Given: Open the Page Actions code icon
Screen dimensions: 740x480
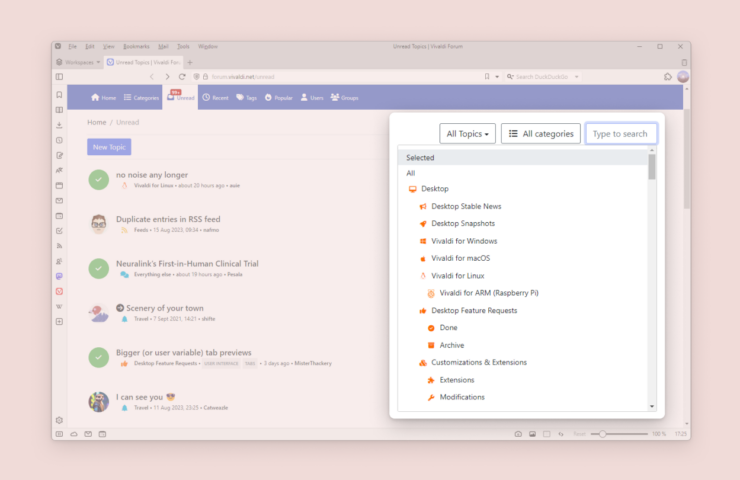Looking at the screenshot, I should tap(561, 434).
